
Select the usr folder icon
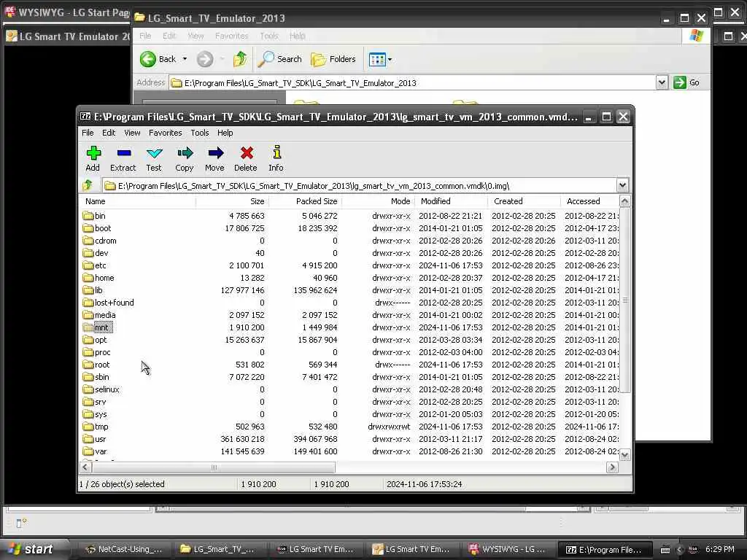(88, 439)
